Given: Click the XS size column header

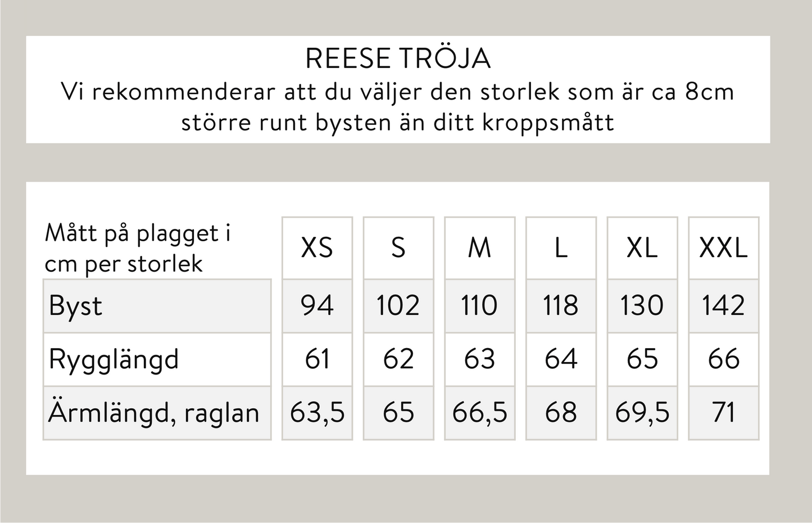Looking at the screenshot, I should pos(317,248).
